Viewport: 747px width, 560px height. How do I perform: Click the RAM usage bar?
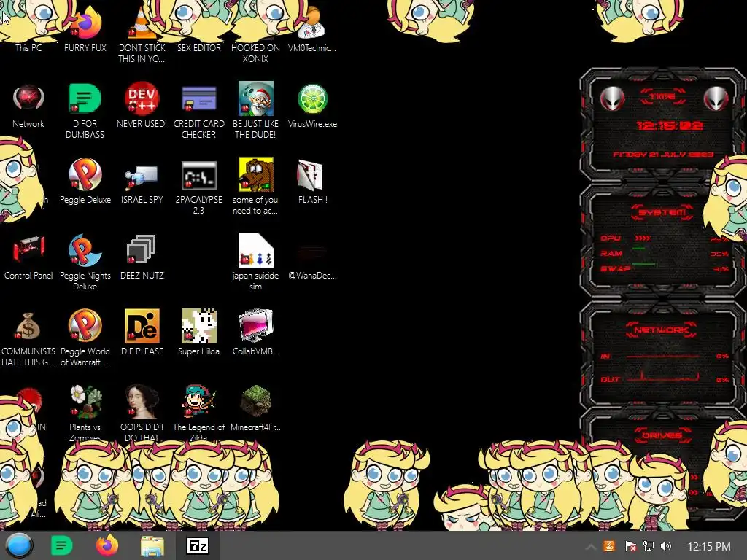(638, 249)
